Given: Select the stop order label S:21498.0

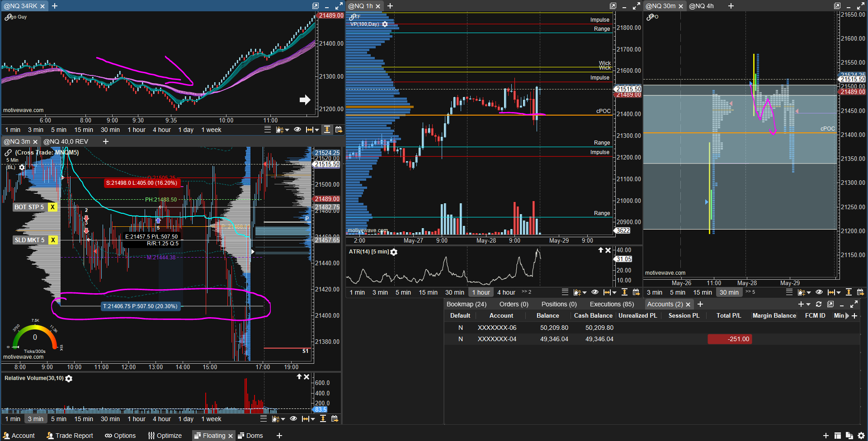Looking at the screenshot, I should (x=142, y=183).
